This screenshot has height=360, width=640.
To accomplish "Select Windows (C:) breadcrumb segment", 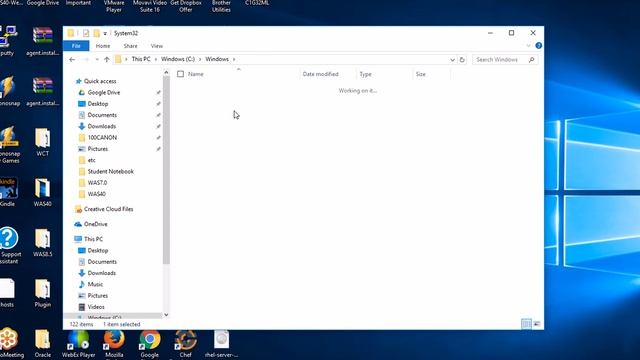I will point(178,59).
